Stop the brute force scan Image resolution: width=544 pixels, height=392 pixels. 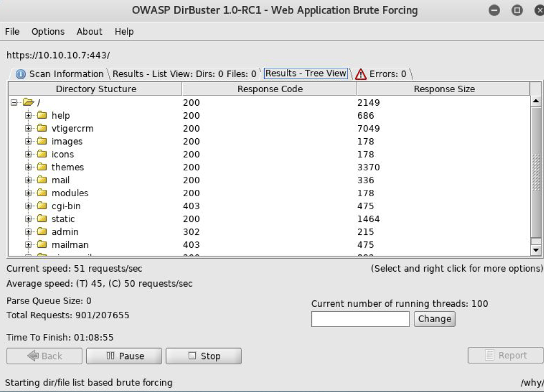(203, 356)
